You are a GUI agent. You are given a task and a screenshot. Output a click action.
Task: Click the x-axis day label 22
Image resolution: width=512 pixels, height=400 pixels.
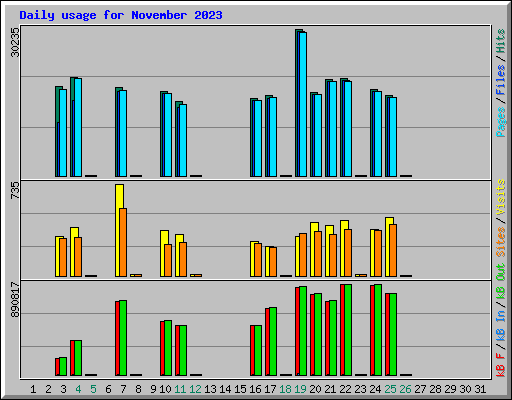tap(345, 389)
